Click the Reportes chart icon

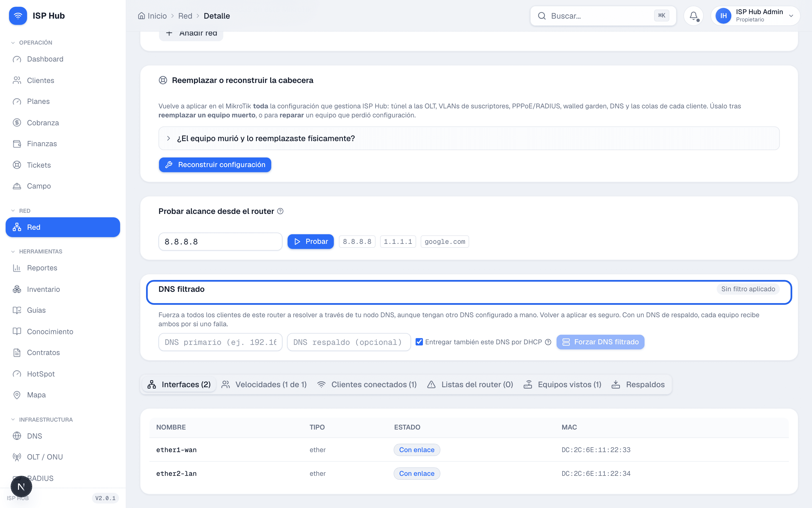[17, 268]
